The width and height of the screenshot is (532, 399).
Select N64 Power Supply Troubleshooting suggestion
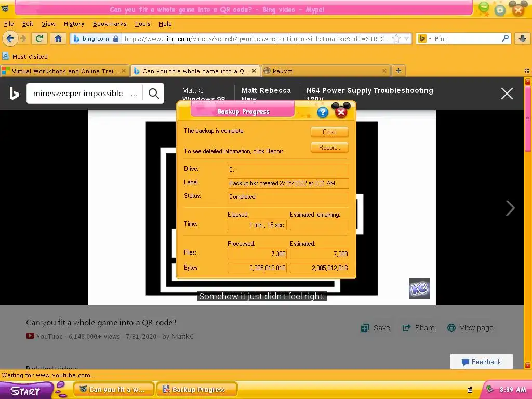(370, 95)
